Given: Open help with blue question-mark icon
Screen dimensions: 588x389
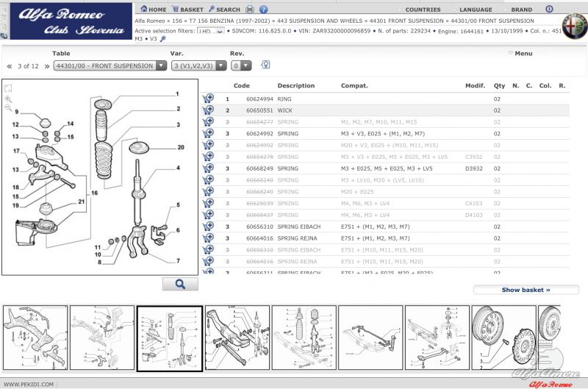Looking at the screenshot, I should click(264, 10).
